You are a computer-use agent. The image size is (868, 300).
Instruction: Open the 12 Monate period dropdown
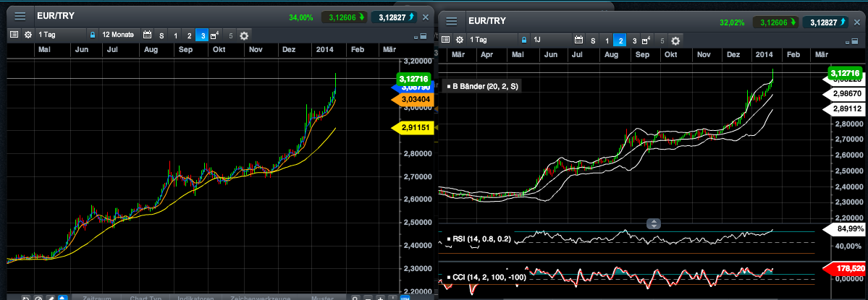click(x=117, y=35)
